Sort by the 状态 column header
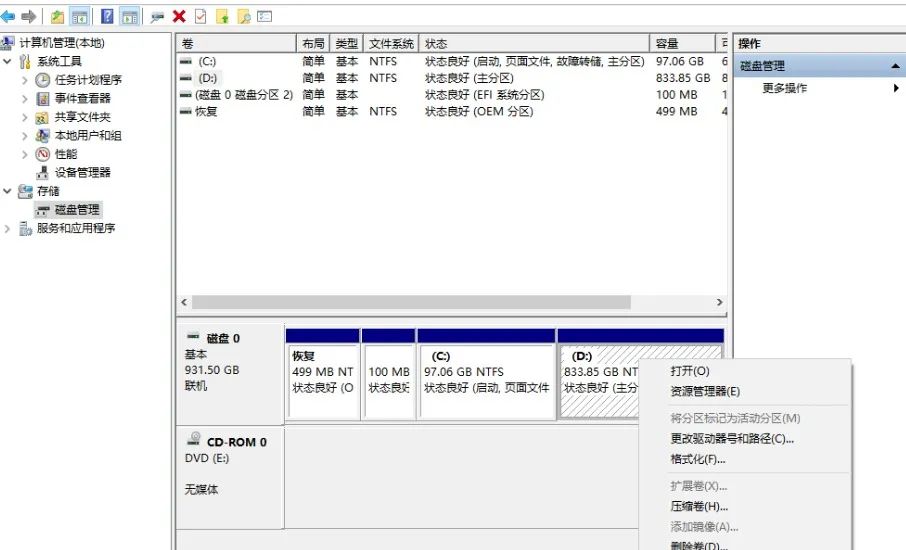 534,43
